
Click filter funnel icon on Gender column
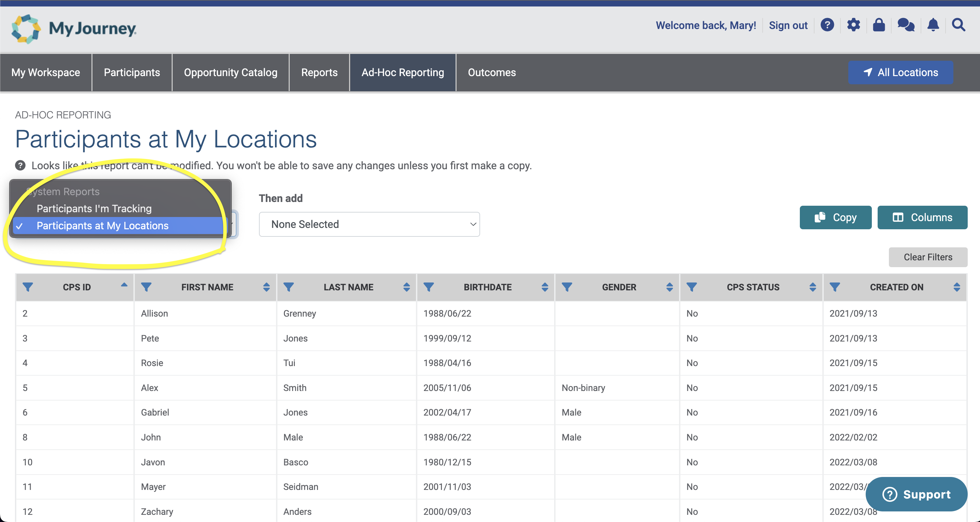[567, 287]
